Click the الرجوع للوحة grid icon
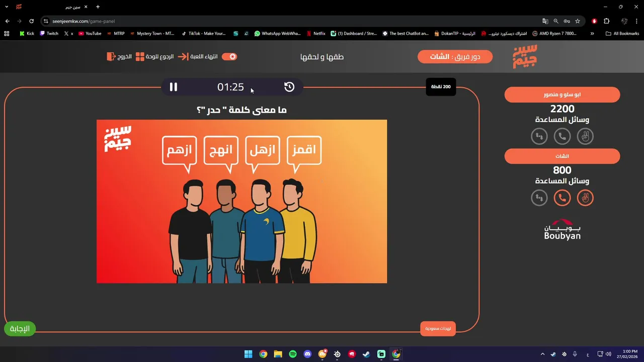The image size is (644, 362). tap(140, 56)
